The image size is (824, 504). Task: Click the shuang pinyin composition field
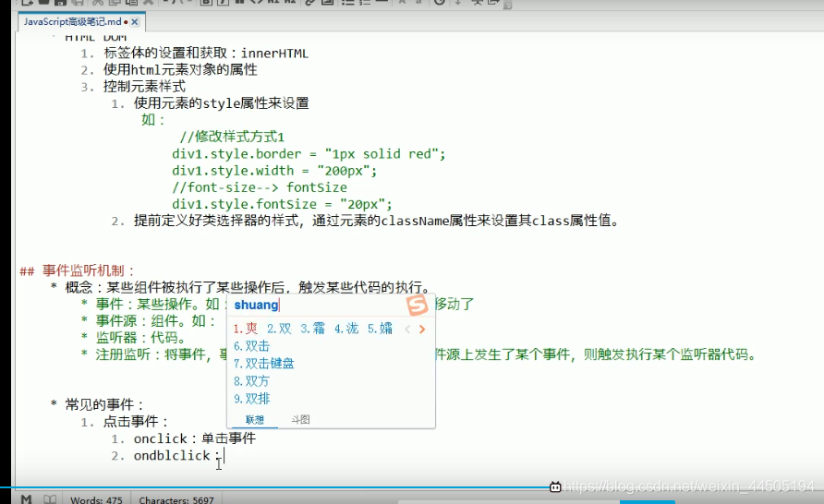coord(257,305)
